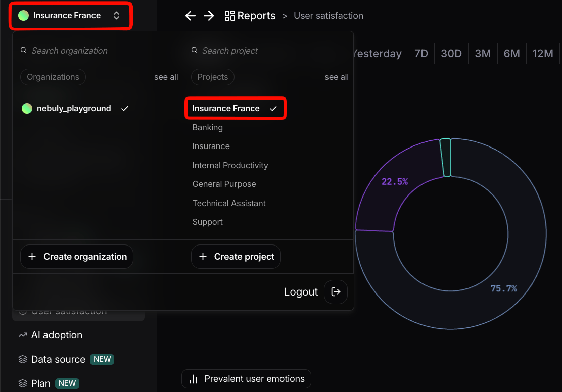Select the nebuly_playground organization
The height and width of the screenshot is (392, 562).
click(75, 108)
